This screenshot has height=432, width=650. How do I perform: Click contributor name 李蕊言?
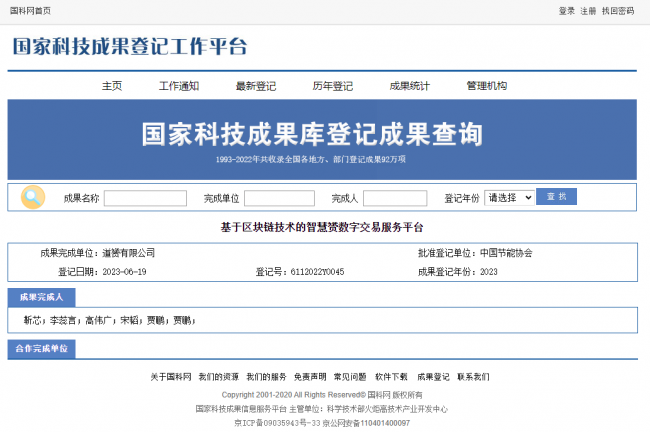(x=63, y=320)
